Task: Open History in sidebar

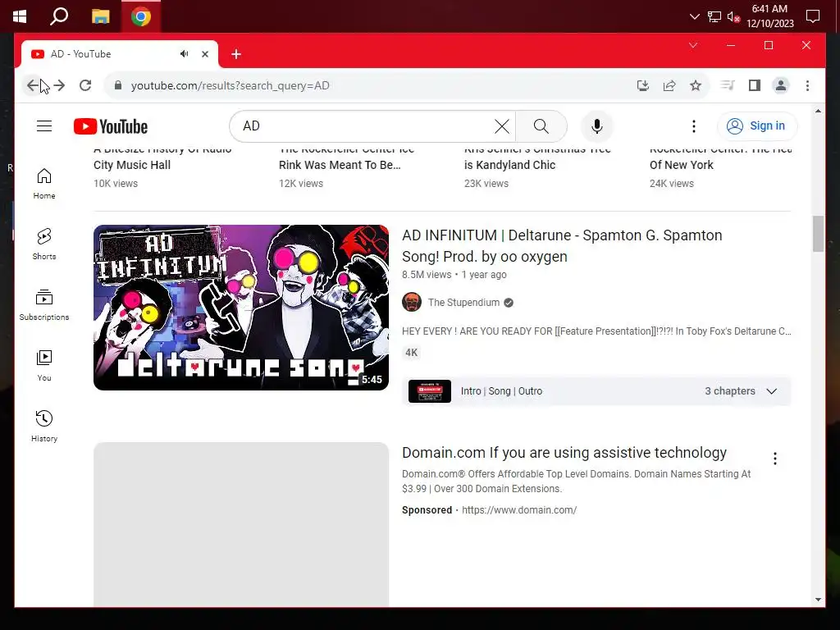Action: 44,426
